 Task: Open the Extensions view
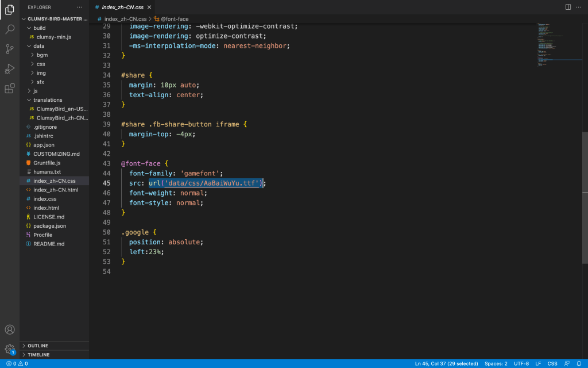tap(10, 89)
